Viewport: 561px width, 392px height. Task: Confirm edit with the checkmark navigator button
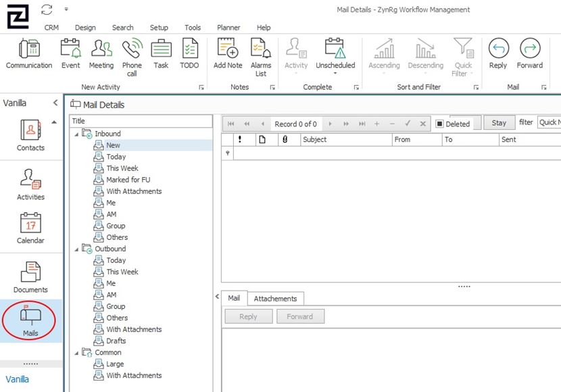pos(408,124)
